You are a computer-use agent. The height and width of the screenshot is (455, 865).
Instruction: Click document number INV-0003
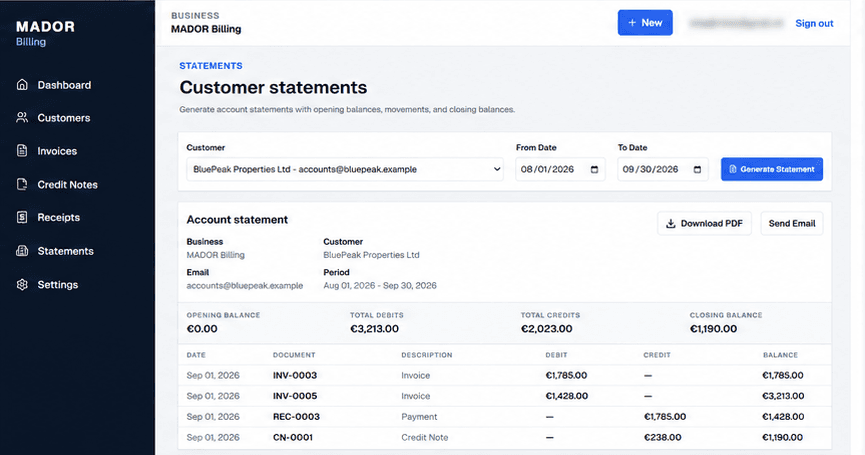tap(295, 376)
